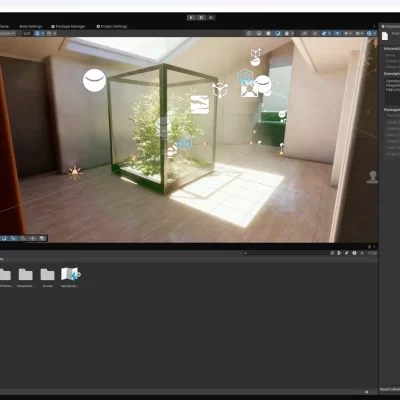
Task: Open the Package Manager tab
Action: click(68, 26)
